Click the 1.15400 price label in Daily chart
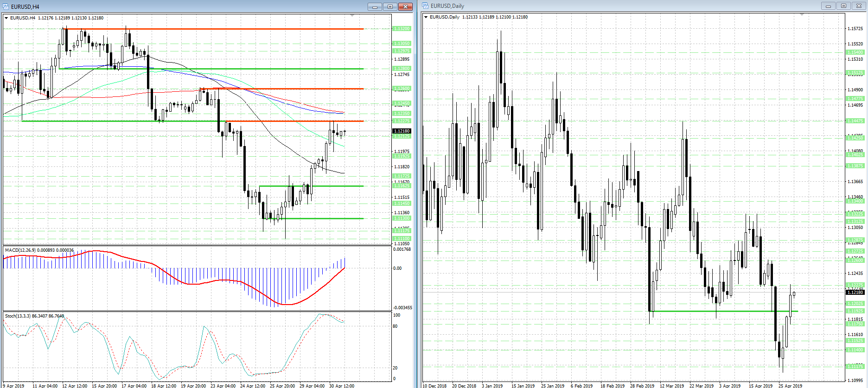The width and height of the screenshot is (868, 388). [x=855, y=52]
